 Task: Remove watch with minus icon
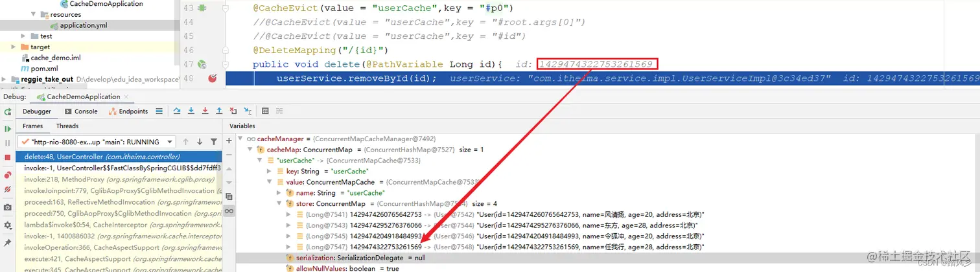point(229,155)
